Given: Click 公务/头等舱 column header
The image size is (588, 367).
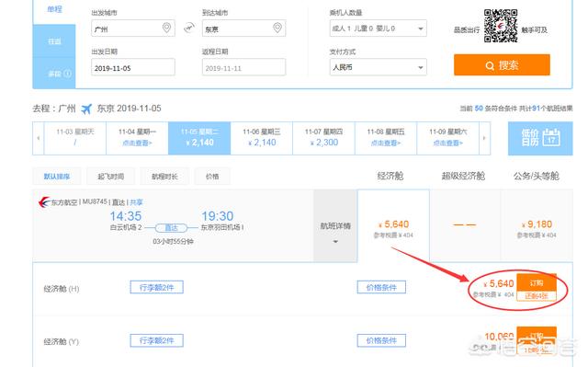Looking at the screenshot, I should point(537,176).
